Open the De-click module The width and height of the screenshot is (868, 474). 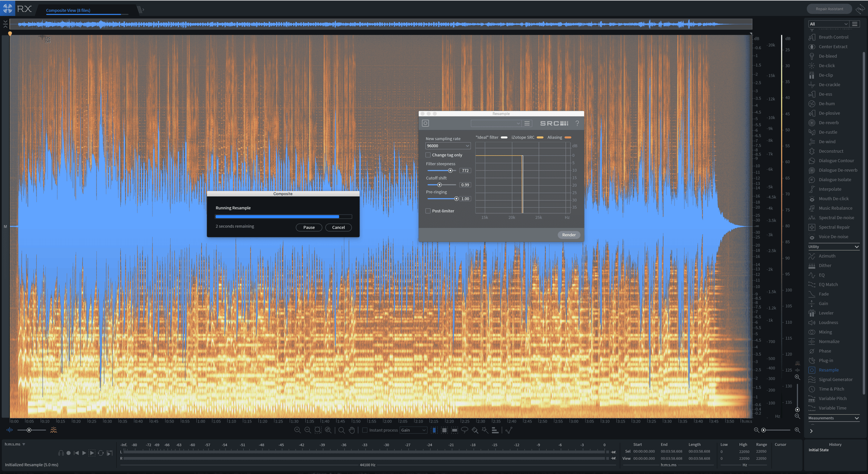point(827,65)
